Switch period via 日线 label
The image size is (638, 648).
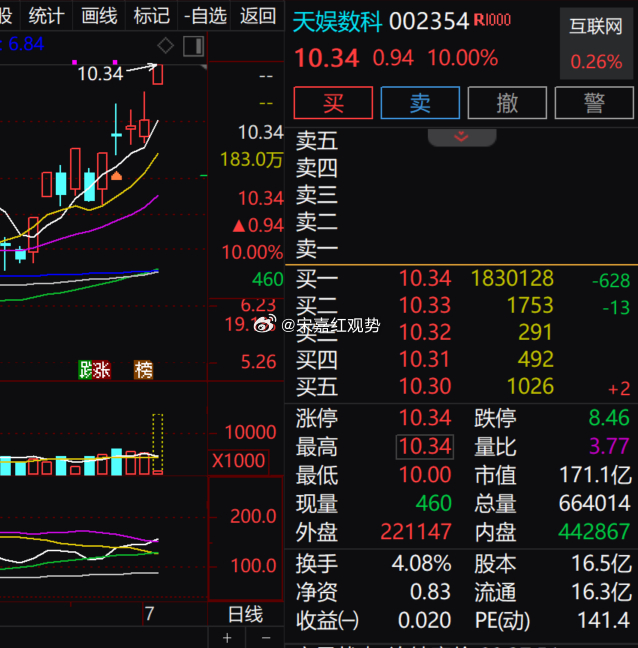point(245,614)
